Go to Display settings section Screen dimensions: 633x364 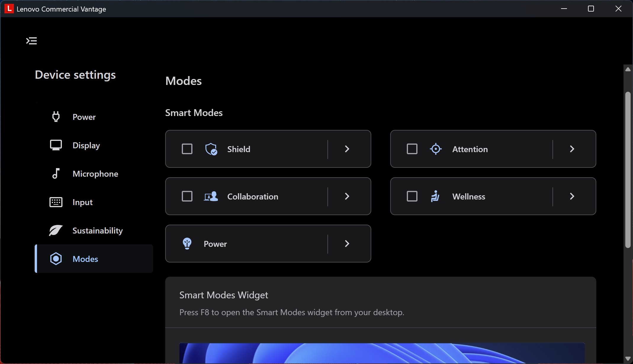[x=86, y=145]
